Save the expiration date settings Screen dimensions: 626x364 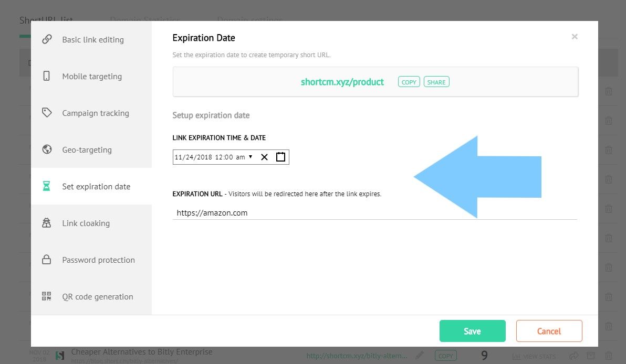472,330
